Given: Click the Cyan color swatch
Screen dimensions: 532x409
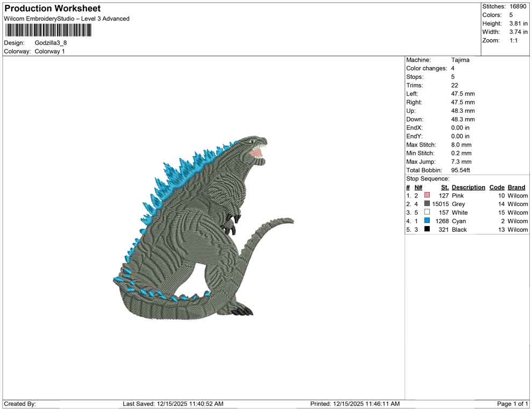Looking at the screenshot, I should point(427,221).
